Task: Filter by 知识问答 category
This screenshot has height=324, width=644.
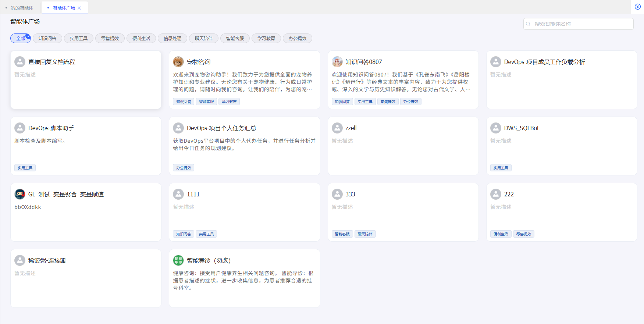Action: [47, 38]
